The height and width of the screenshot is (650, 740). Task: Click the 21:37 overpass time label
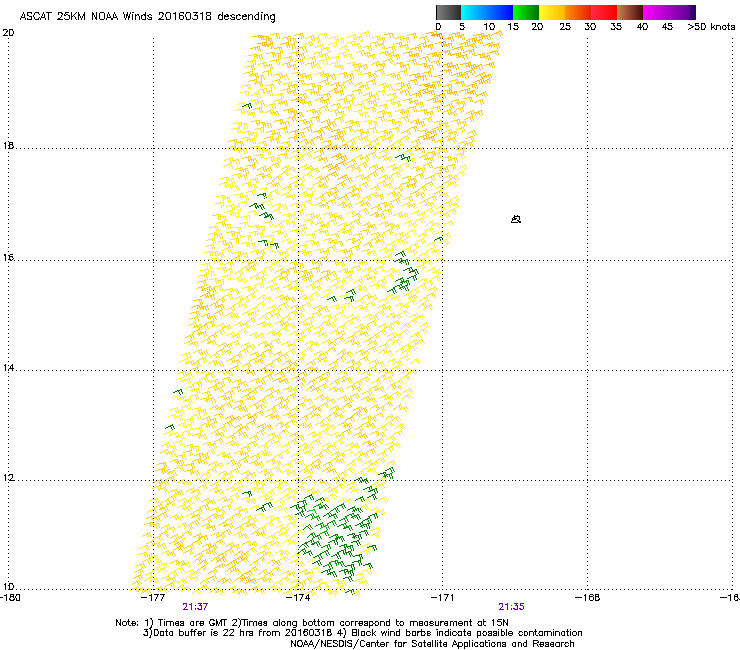pyautogui.click(x=195, y=607)
